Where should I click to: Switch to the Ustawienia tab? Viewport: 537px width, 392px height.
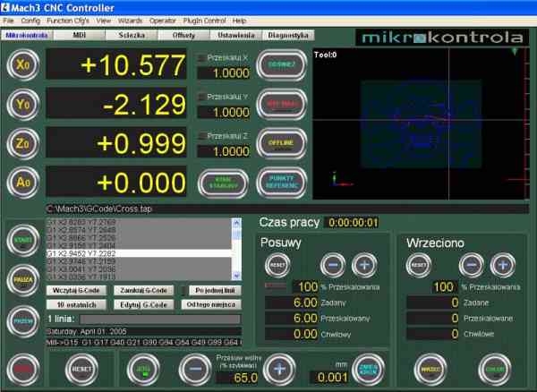point(236,35)
